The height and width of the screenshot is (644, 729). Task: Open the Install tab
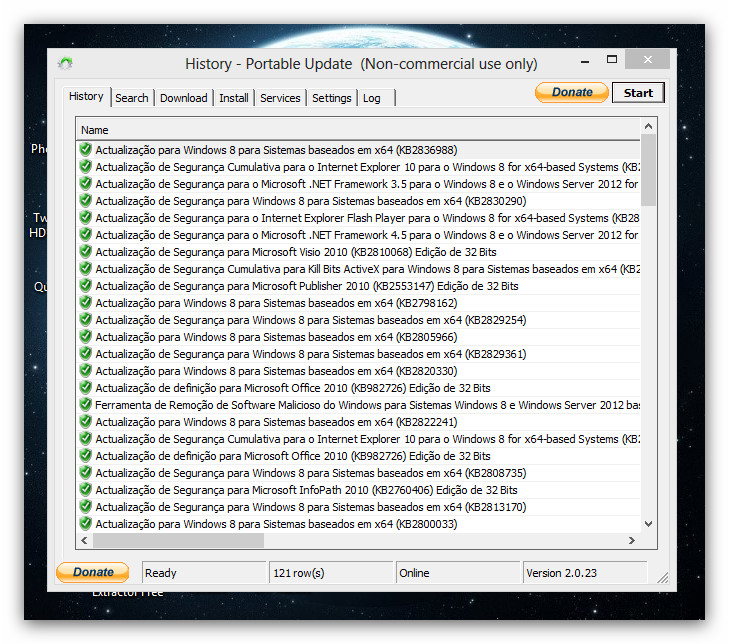tap(234, 98)
